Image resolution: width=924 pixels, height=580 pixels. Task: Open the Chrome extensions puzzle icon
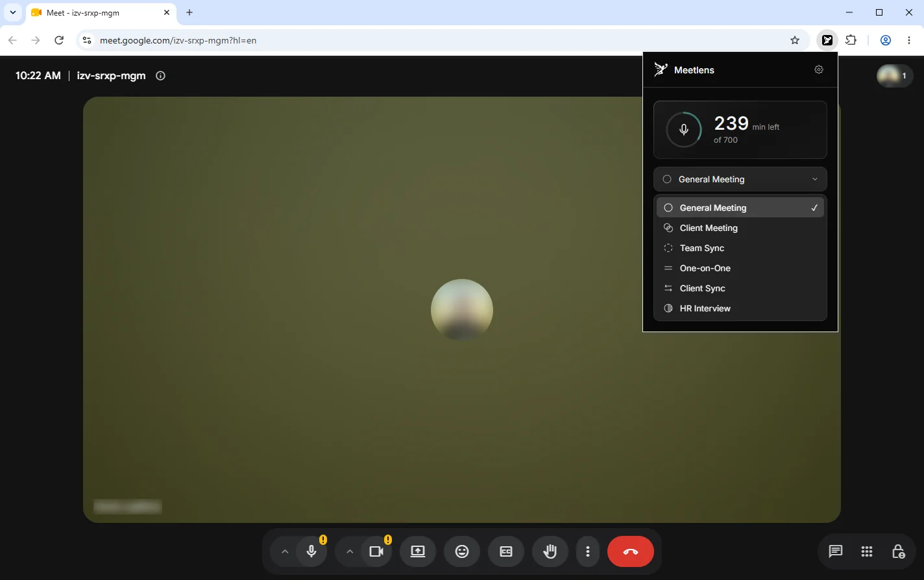[x=851, y=40]
